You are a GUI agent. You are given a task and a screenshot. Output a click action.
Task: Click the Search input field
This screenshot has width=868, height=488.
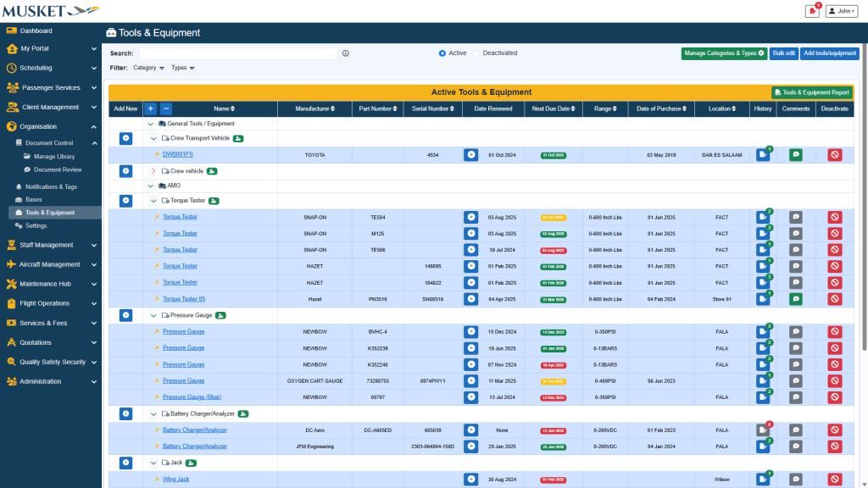click(x=237, y=53)
